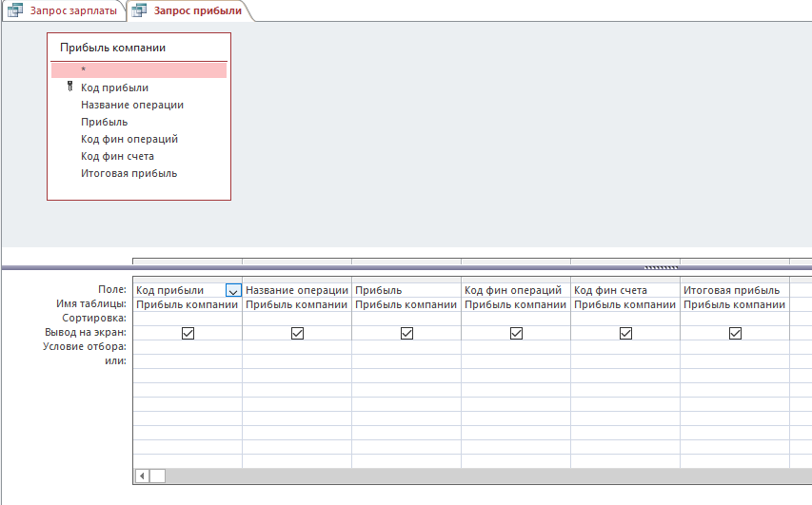Image resolution: width=812 pixels, height=505 pixels.
Task: Uncheck Вывод на экран for Код фин счета
Action: 625,333
